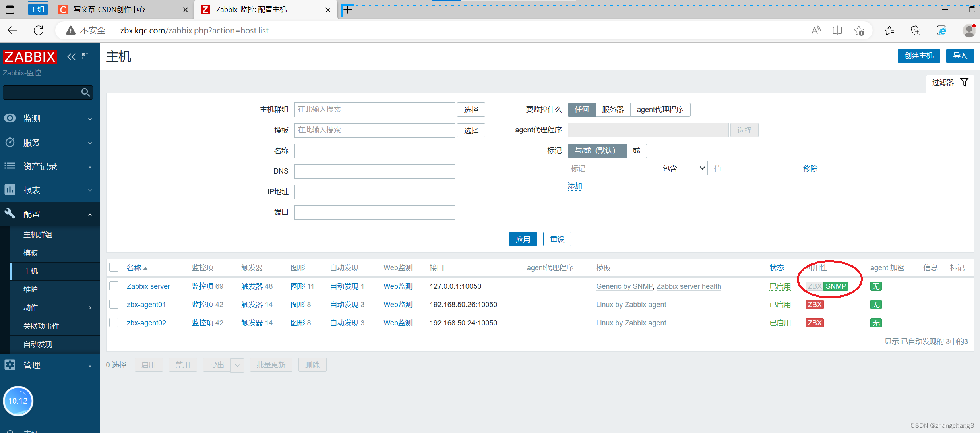Expand the 监测 menu section
Viewport: 980px width, 433px height.
pyautogui.click(x=50, y=118)
